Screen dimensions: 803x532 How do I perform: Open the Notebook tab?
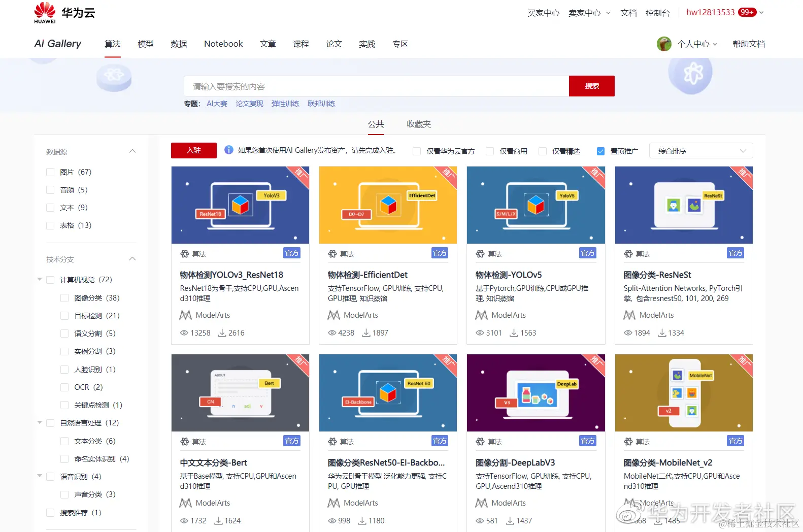[223, 44]
